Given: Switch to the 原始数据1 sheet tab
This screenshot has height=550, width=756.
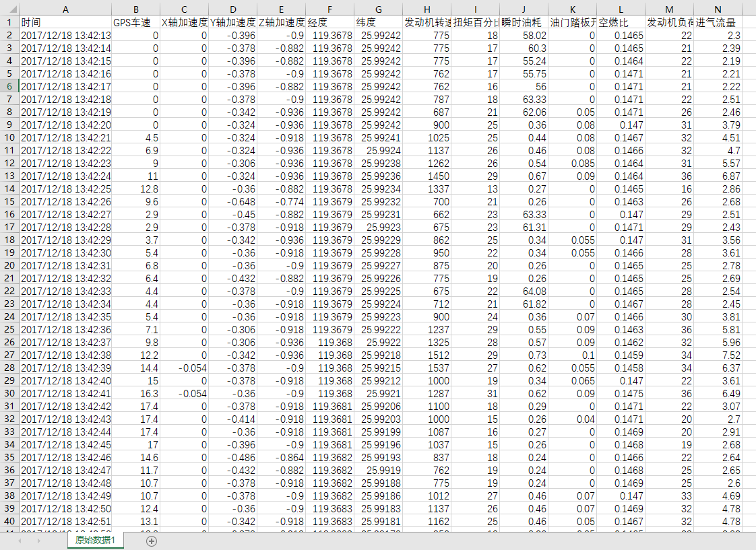Looking at the screenshot, I should [95, 540].
